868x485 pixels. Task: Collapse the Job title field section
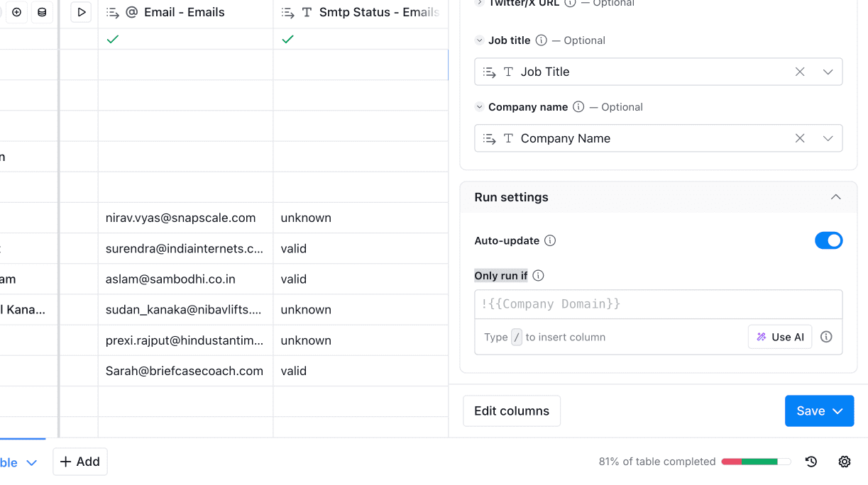pos(480,40)
